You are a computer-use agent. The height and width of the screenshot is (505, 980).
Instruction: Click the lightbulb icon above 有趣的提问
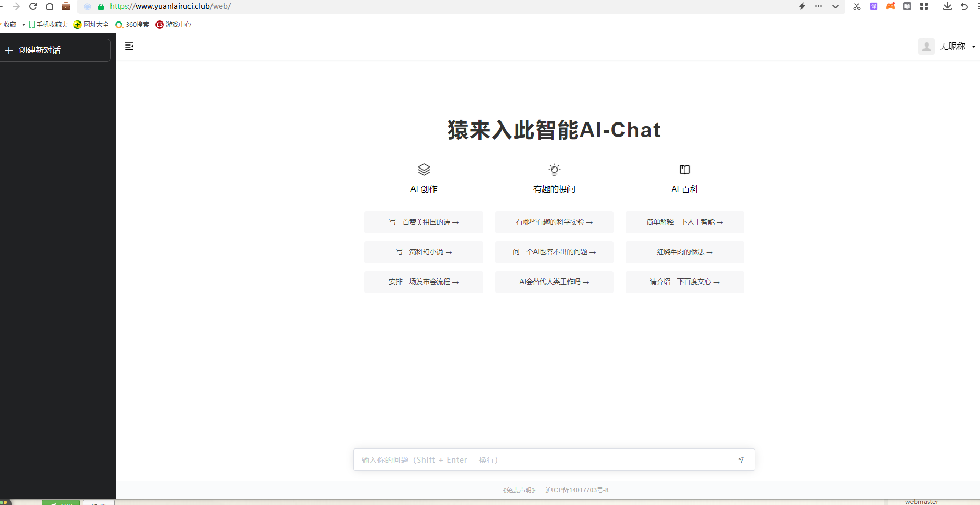point(554,170)
